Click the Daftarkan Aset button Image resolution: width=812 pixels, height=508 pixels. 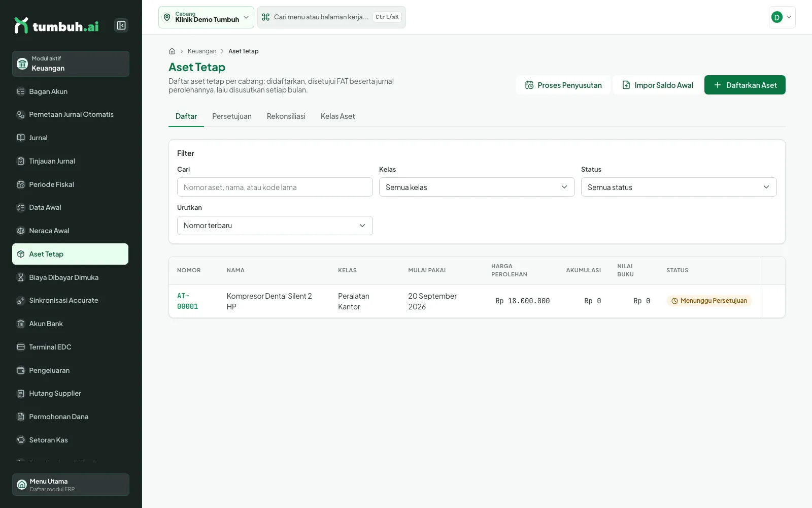(x=745, y=85)
